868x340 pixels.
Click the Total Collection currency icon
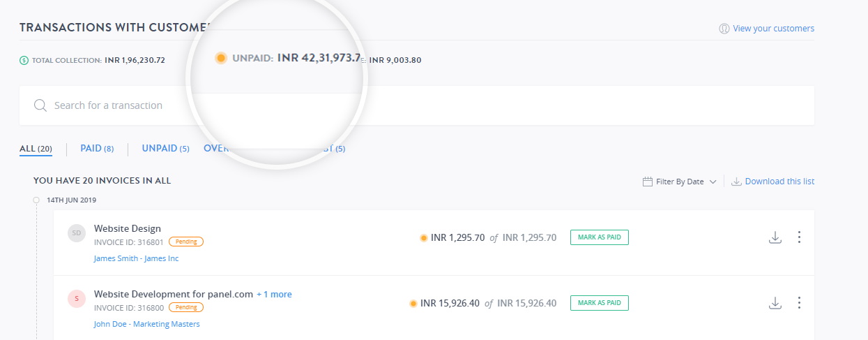[24, 61]
